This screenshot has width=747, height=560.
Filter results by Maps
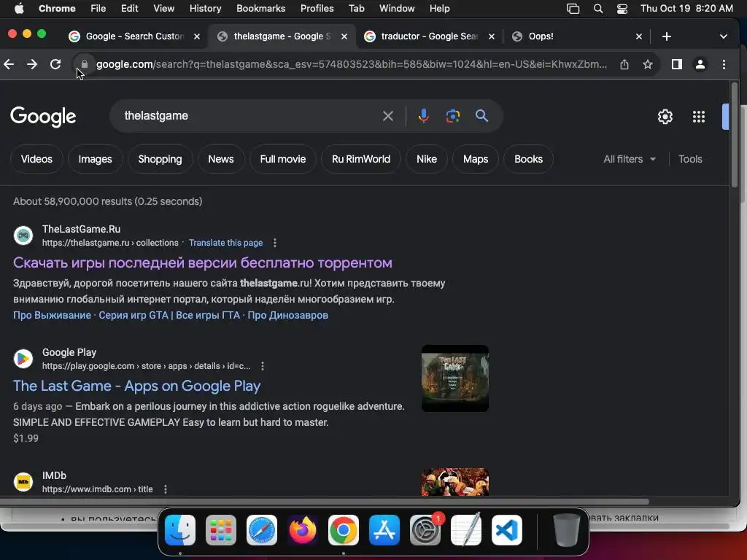[x=476, y=159]
